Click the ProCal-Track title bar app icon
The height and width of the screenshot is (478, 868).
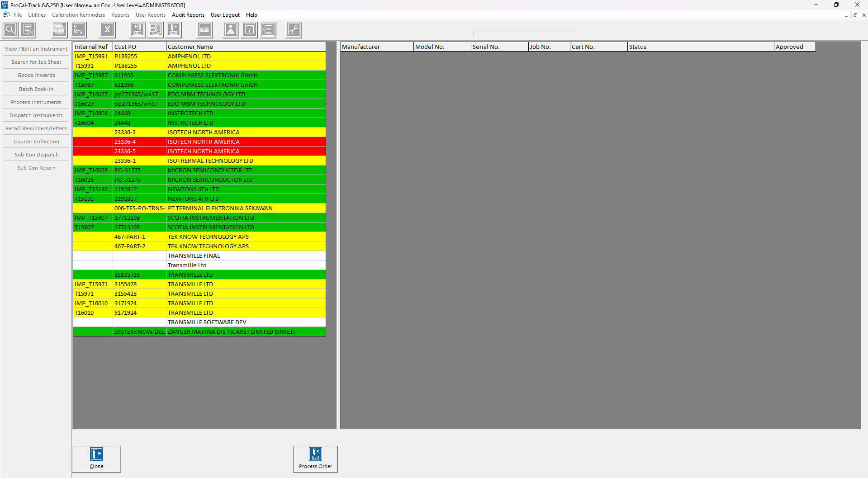click(x=5, y=5)
